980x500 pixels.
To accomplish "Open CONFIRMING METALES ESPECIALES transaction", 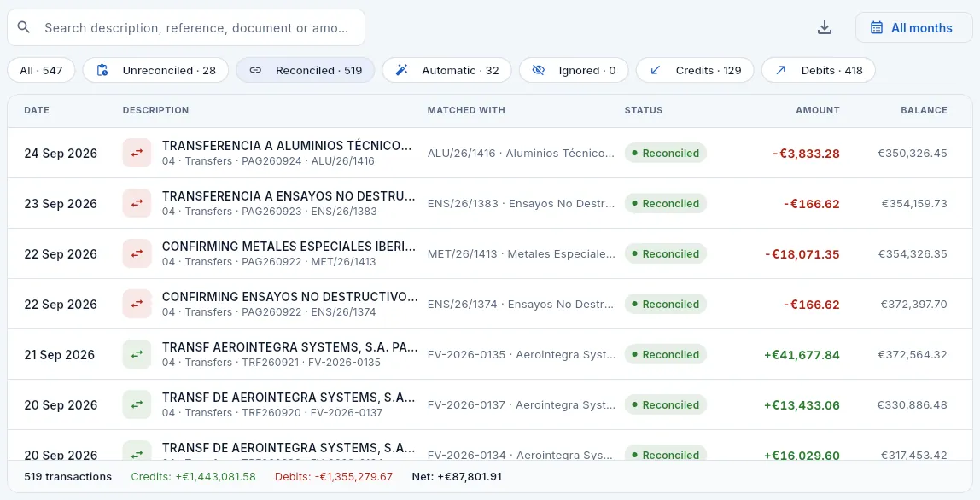I will (x=289, y=247).
